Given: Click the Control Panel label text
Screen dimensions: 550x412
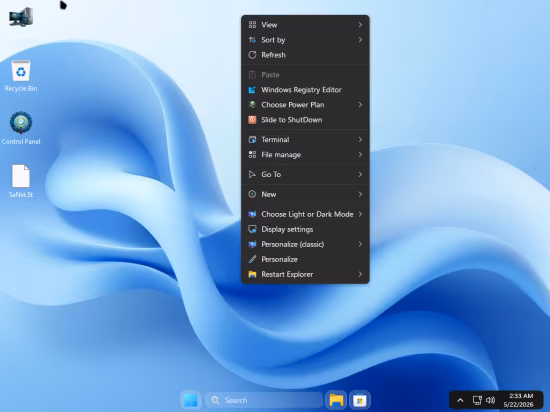Looking at the screenshot, I should 21,142.
